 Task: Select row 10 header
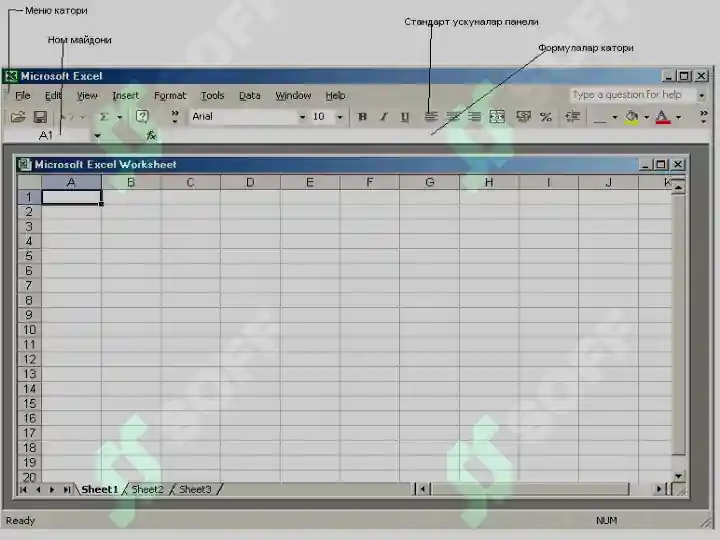(29, 330)
